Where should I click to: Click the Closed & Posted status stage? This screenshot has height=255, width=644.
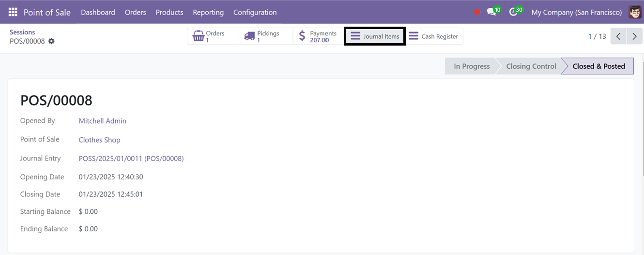point(598,66)
